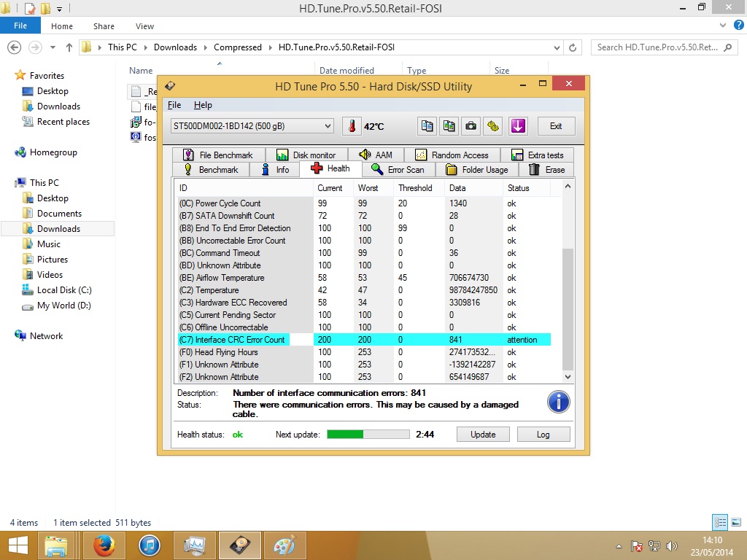Switch to the Folder Usage tab
This screenshot has width=747, height=560.
476,169
